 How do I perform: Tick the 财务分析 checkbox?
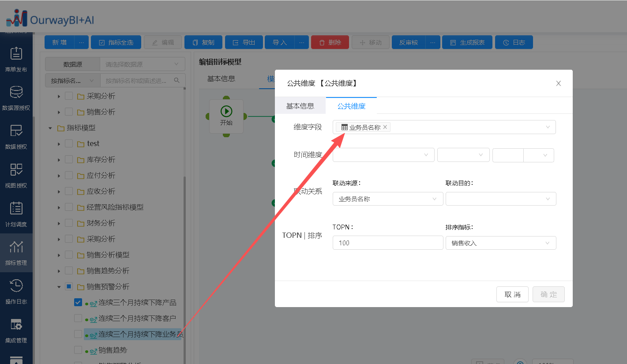point(69,223)
